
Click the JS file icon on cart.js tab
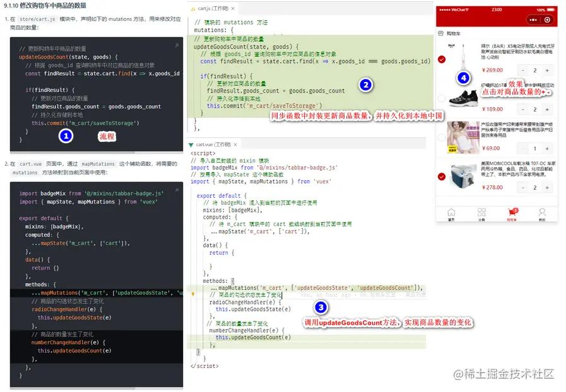click(x=192, y=9)
